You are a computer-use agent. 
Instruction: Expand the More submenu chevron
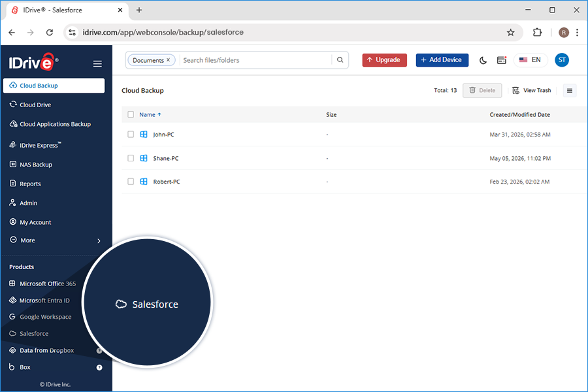coord(99,241)
